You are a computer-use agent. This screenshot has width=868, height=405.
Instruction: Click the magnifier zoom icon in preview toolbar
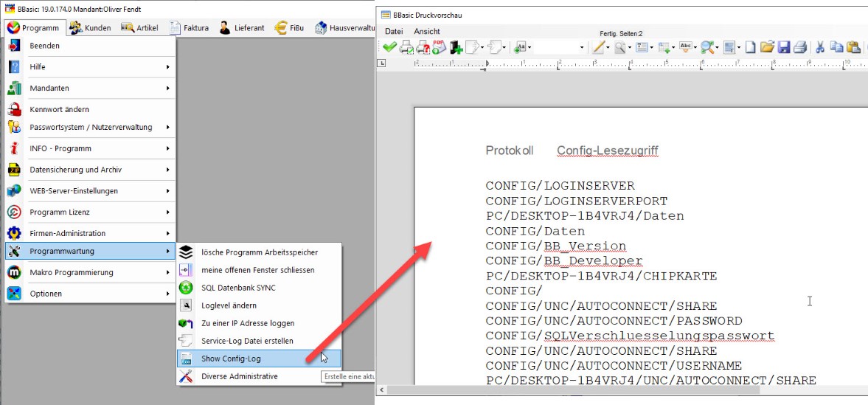click(x=619, y=48)
